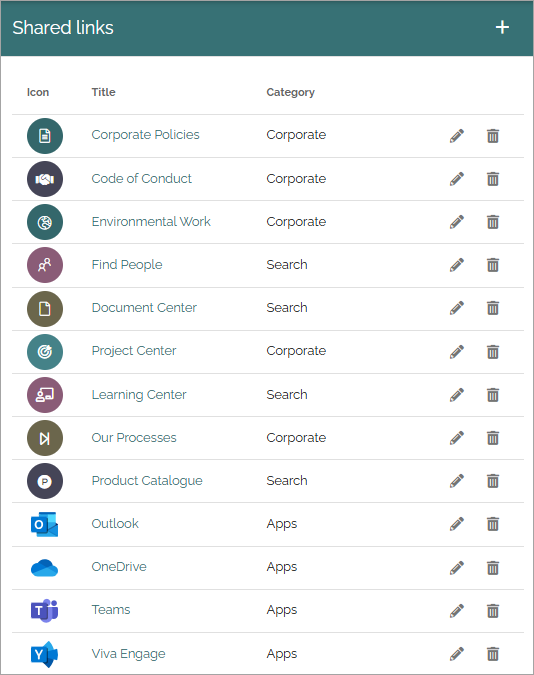Open the Viva Engage title link
This screenshot has height=675, width=534.
click(129, 654)
